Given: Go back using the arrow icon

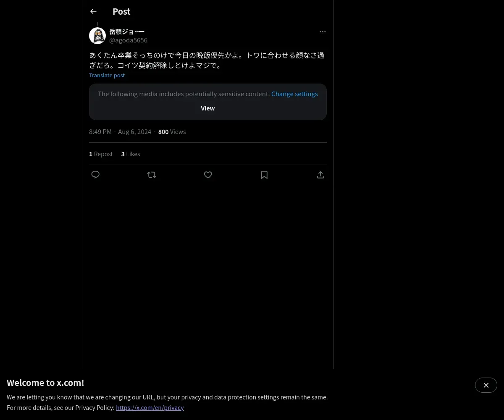Looking at the screenshot, I should coord(93,11).
